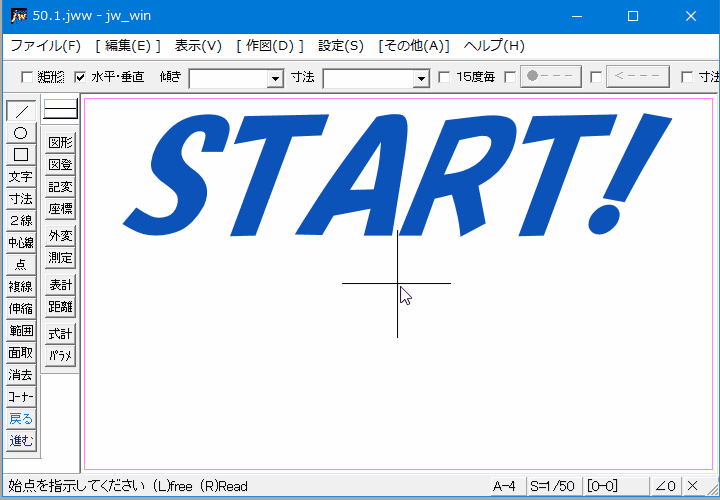Click the 戻る undo button
720x500 pixels.
21,419
